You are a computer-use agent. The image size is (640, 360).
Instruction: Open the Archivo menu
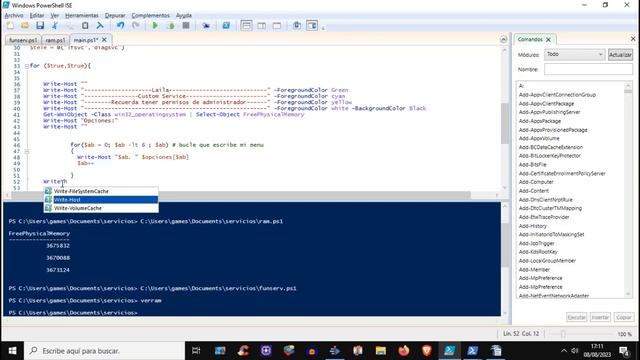coord(14,15)
